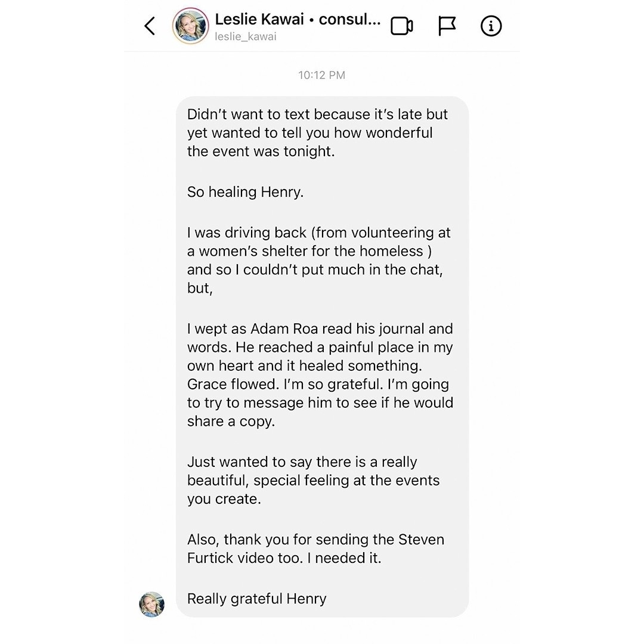Click the leslie_kawai username
The width and height of the screenshot is (644, 644).
pyautogui.click(x=246, y=37)
